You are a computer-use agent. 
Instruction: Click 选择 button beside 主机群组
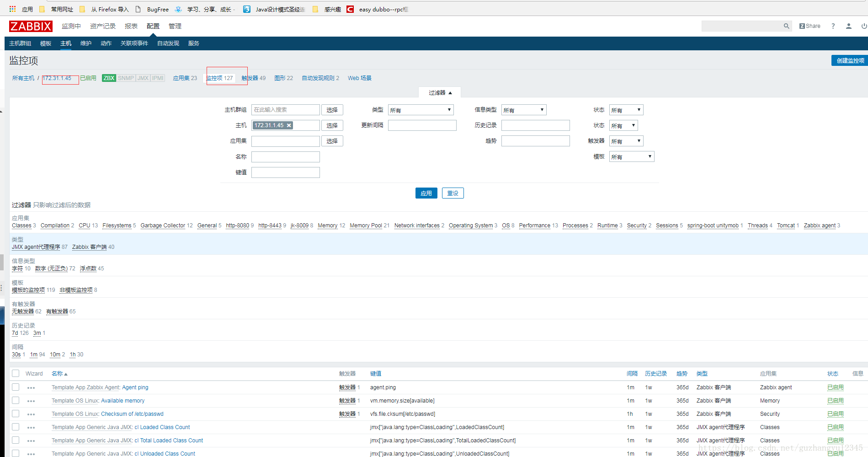(332, 110)
